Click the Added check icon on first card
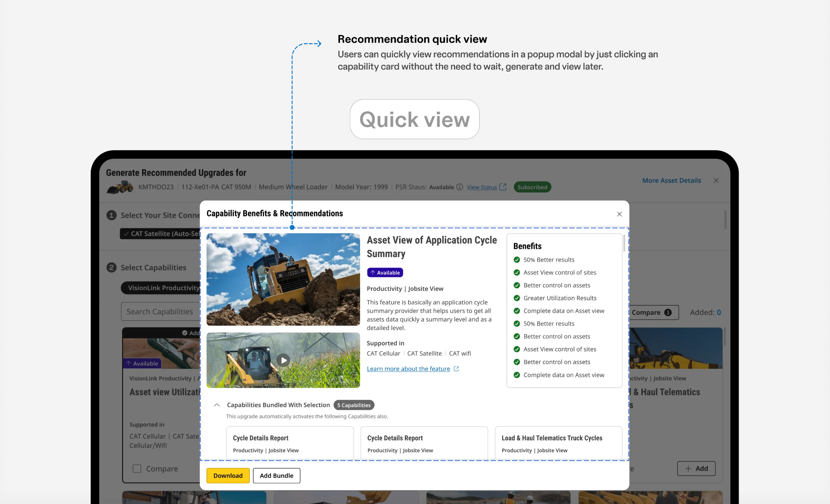 click(x=185, y=333)
